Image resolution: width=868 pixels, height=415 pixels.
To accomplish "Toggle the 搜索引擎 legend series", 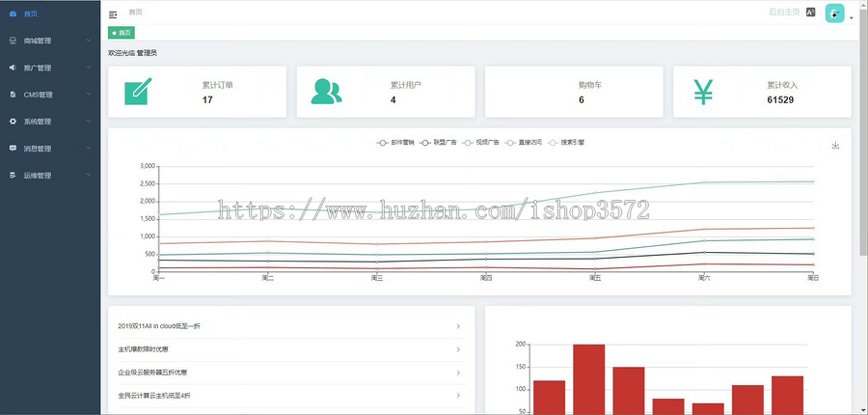I will (566, 143).
